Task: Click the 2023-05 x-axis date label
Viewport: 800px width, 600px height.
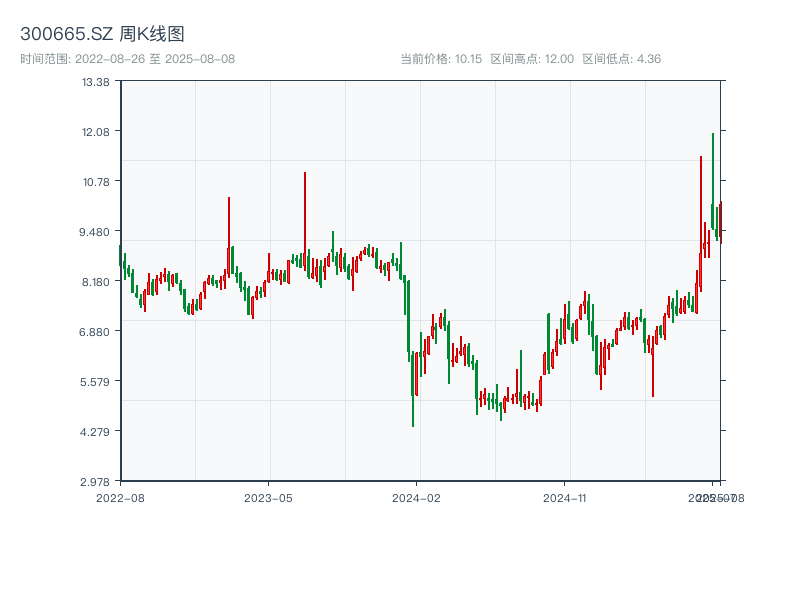Action: click(x=268, y=497)
